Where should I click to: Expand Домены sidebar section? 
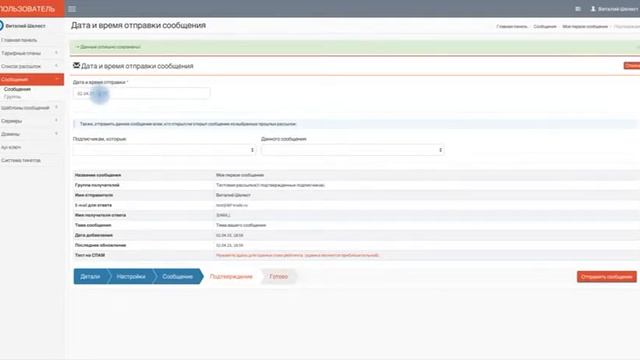[32, 134]
